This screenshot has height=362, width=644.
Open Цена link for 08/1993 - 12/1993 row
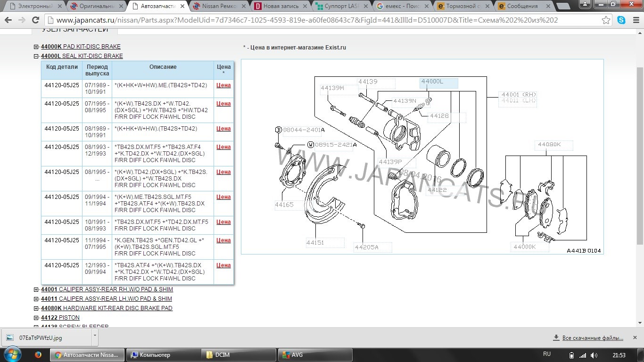tap(223, 147)
